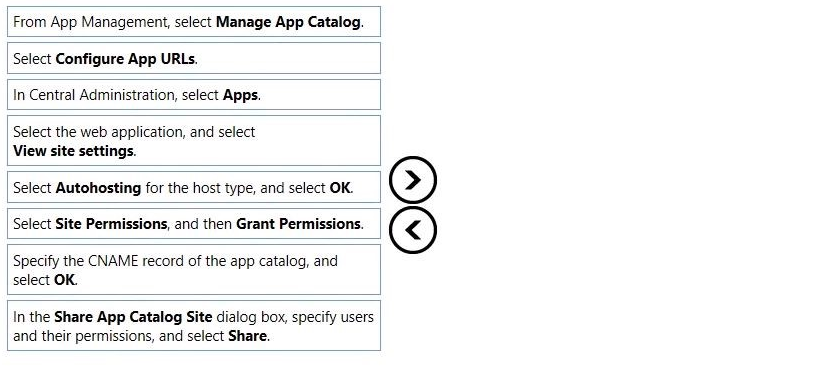Screen dimensions: 834x380
Task: Choose the CNAME record step box
Action: click(x=194, y=270)
